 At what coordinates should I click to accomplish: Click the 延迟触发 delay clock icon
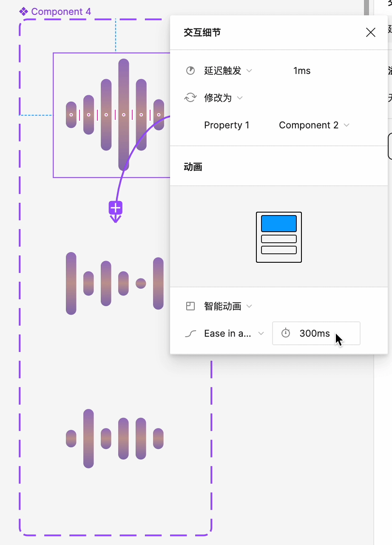190,71
